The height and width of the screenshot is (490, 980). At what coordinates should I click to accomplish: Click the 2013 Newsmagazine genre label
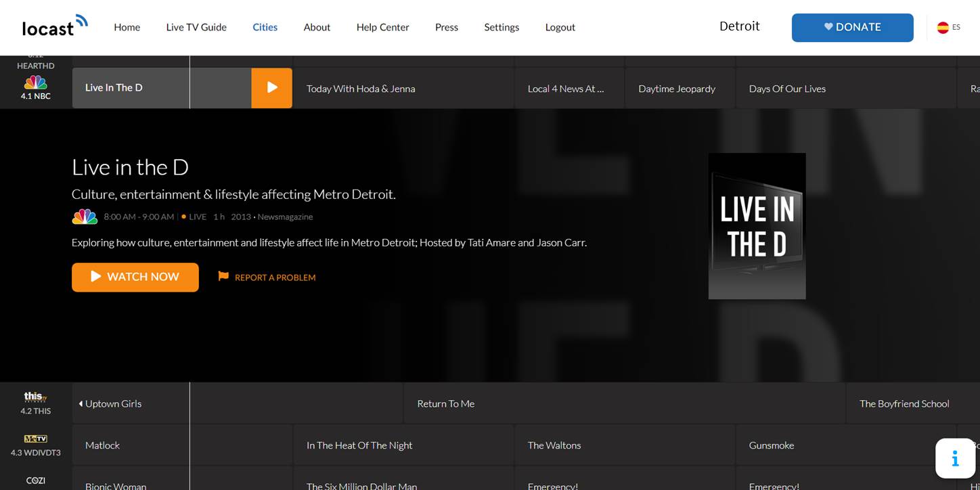point(272,217)
